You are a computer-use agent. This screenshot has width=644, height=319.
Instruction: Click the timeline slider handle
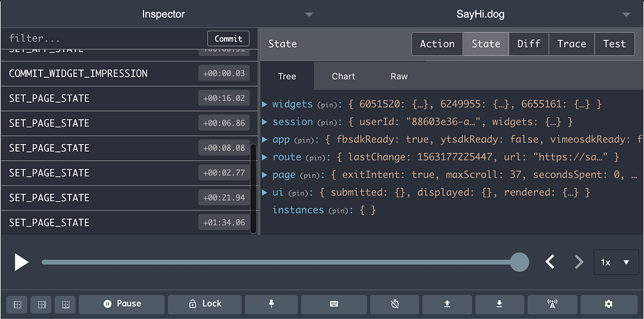519,262
